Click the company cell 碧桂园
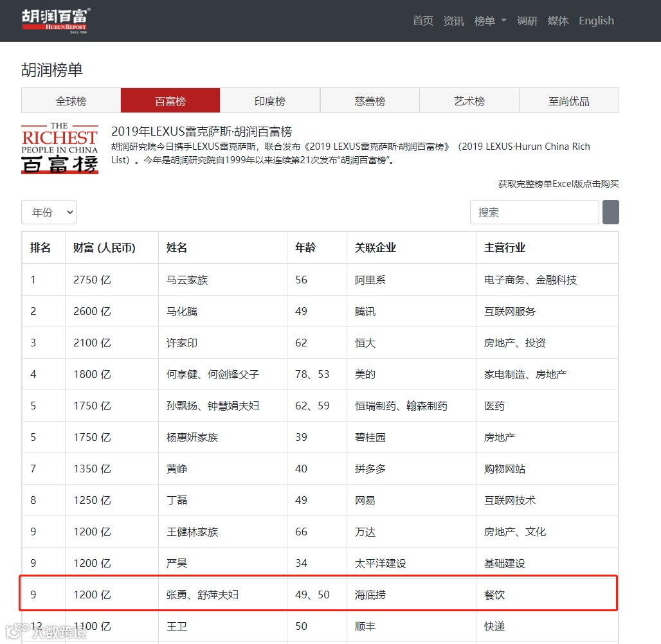 (x=370, y=437)
